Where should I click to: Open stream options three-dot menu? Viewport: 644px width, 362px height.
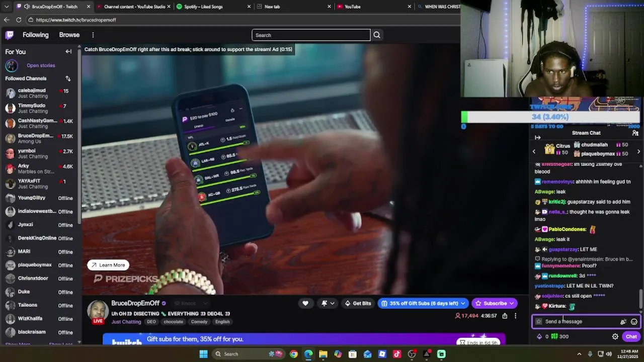coord(515,316)
